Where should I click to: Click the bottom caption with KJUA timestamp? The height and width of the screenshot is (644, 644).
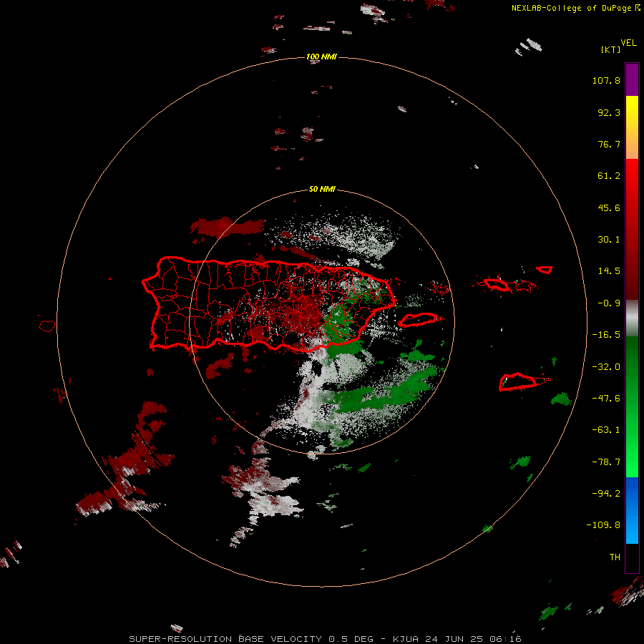[326, 639]
